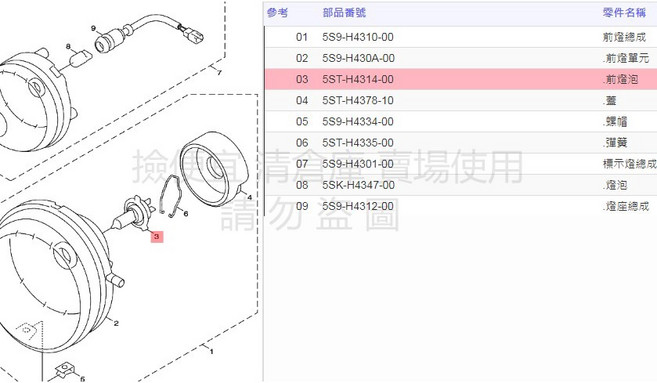Click the small position bulb drawing
657x383 pixels.
[x=80, y=58]
